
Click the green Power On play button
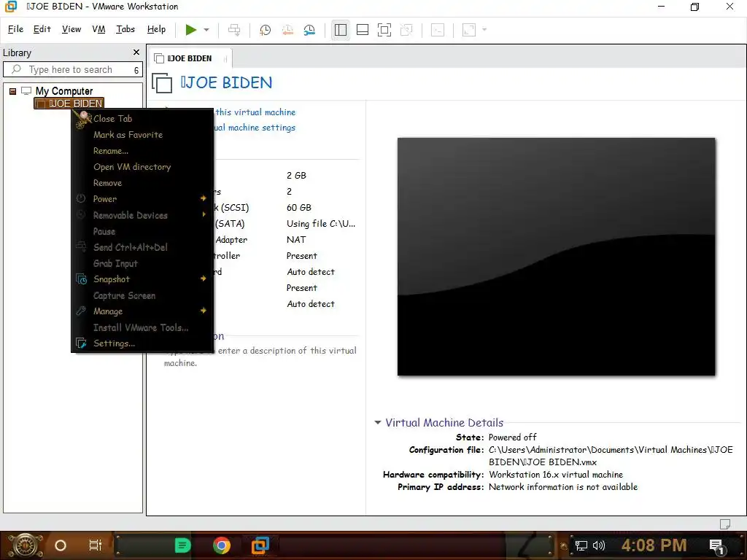click(x=191, y=30)
